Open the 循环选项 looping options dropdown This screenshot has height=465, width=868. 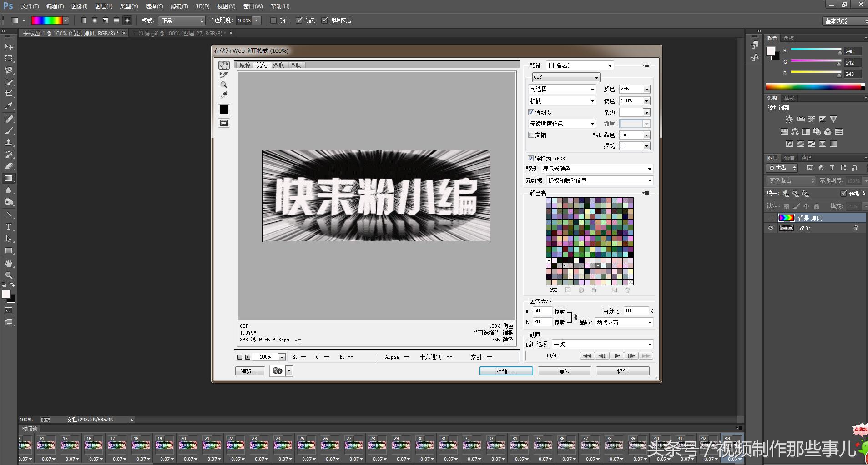602,344
